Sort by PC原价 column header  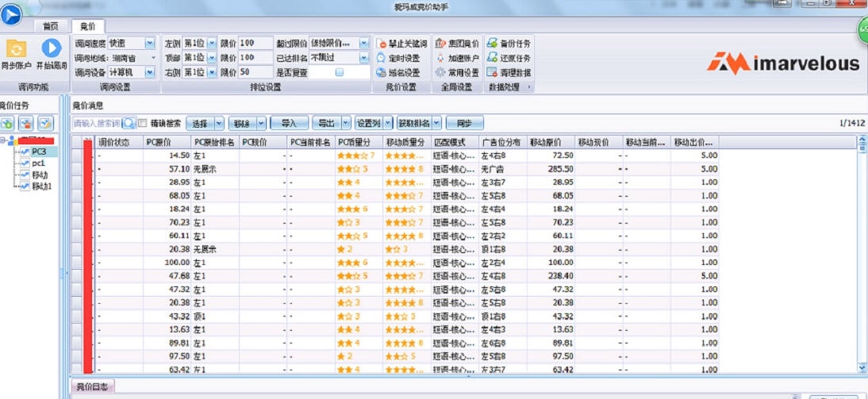167,142
